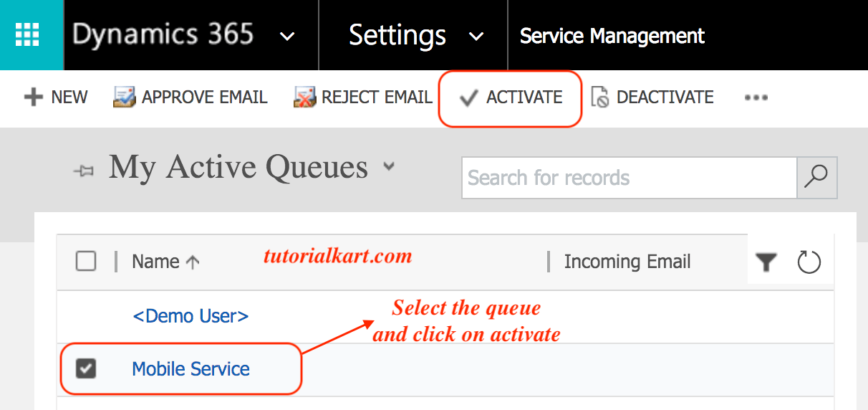Click the Reject Email button
The width and height of the screenshot is (868, 410).
tap(363, 97)
